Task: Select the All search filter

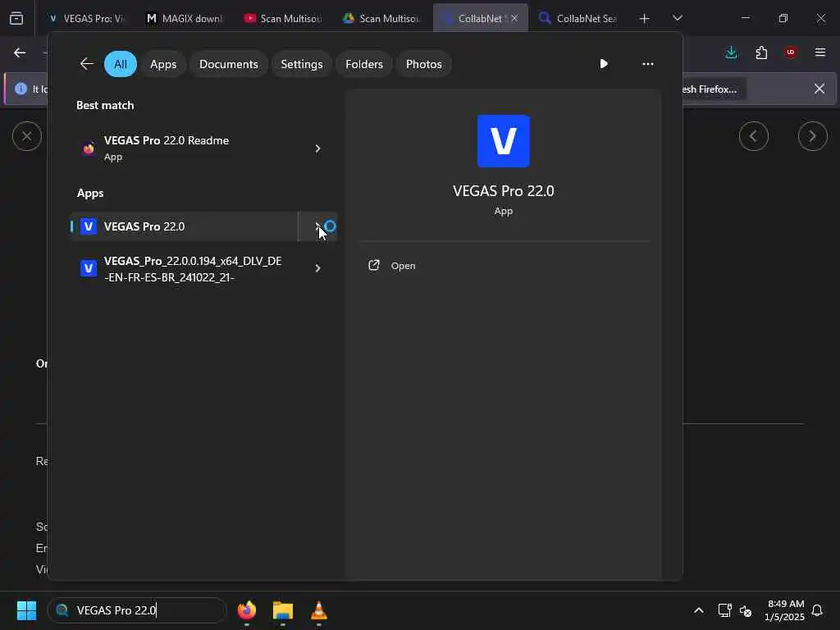Action: tap(121, 64)
